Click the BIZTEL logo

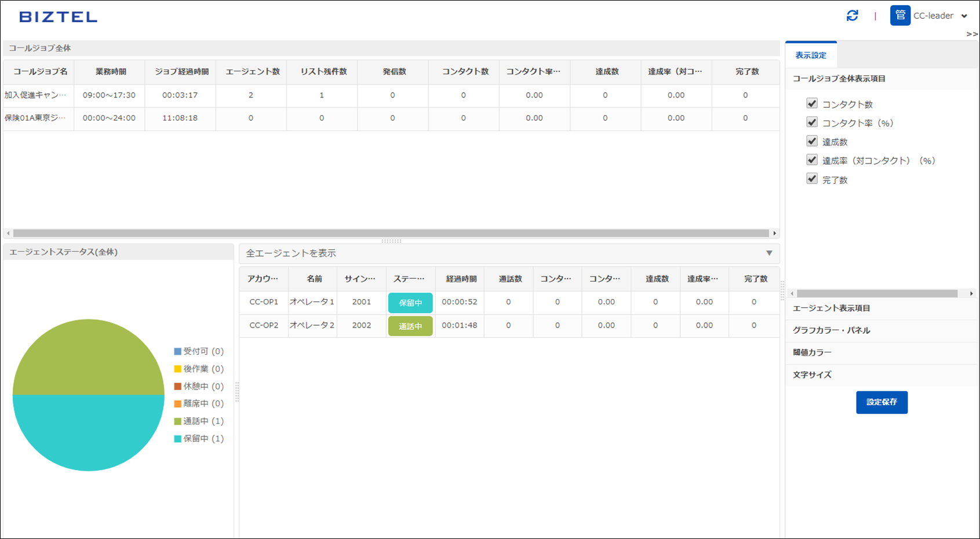pos(59,17)
